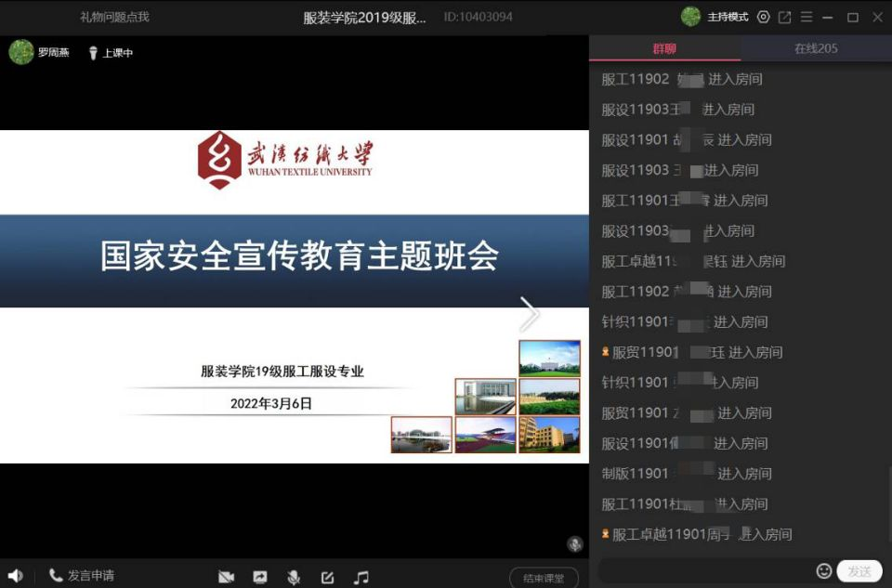
Task: Toggle the camera on or off
Action: click(226, 577)
